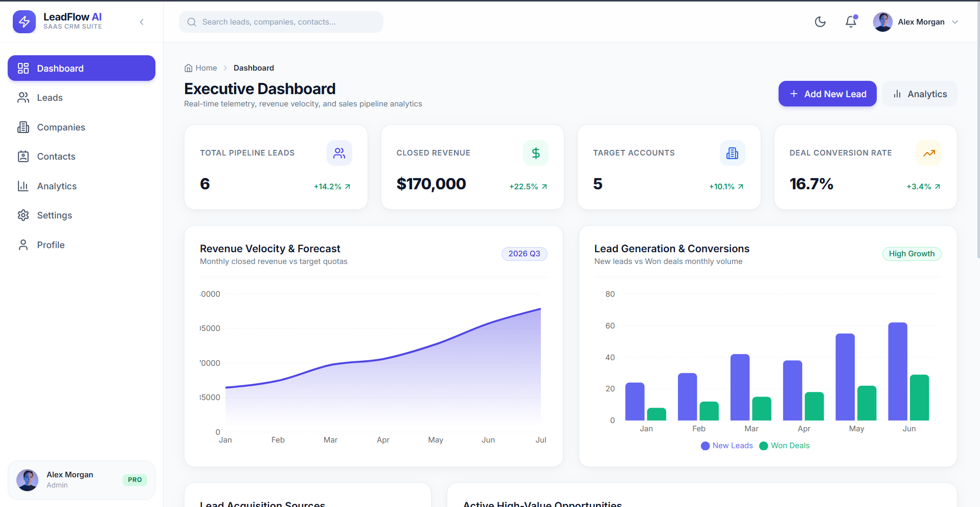The height and width of the screenshot is (507, 980).
Task: Toggle the Won Deals legend item
Action: [x=785, y=446]
